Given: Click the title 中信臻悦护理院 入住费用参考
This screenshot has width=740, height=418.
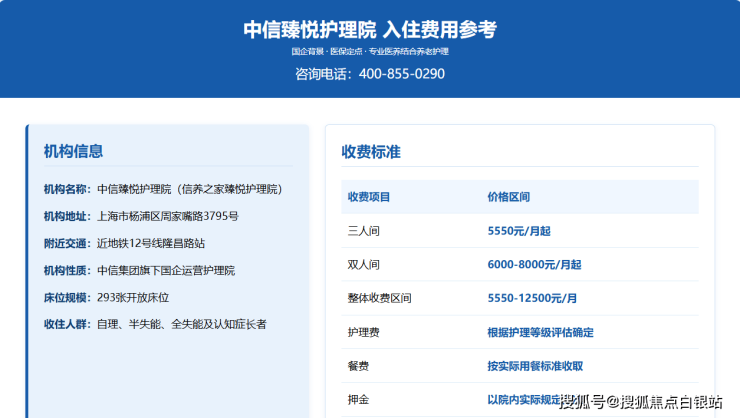Looking at the screenshot, I should coord(370,30).
